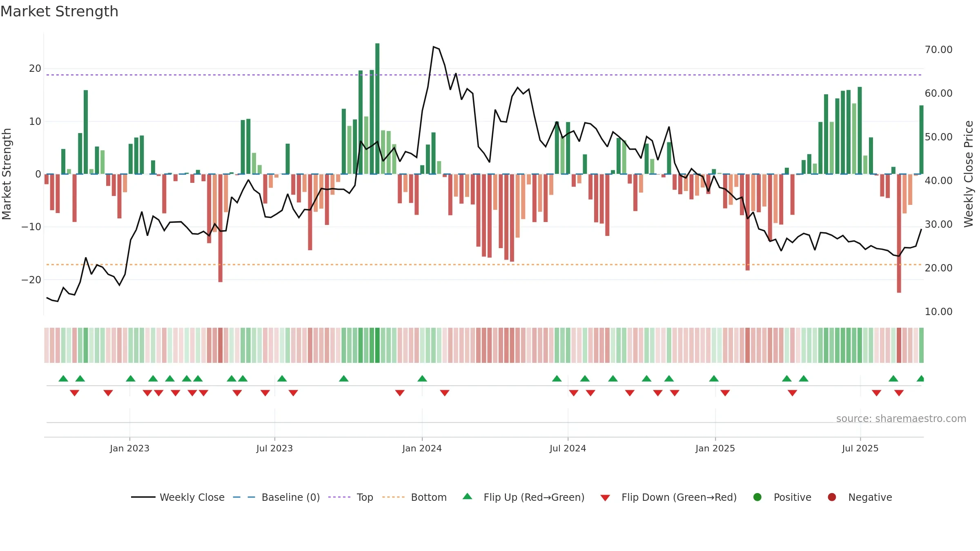Click the green Flip Up triangle icon in legend
Viewport: 980px width, 551px height.
coord(468,496)
